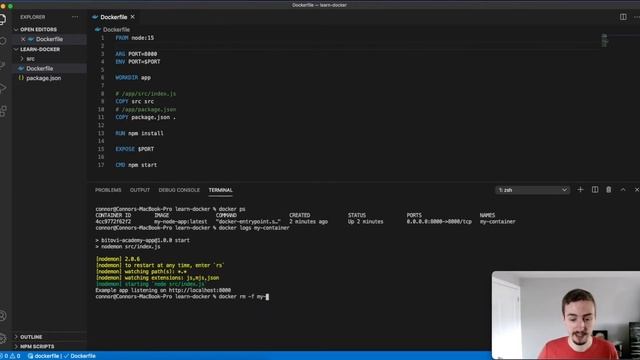Click errors and warnings count in status bar
640x360 pixels.
tap(11, 356)
